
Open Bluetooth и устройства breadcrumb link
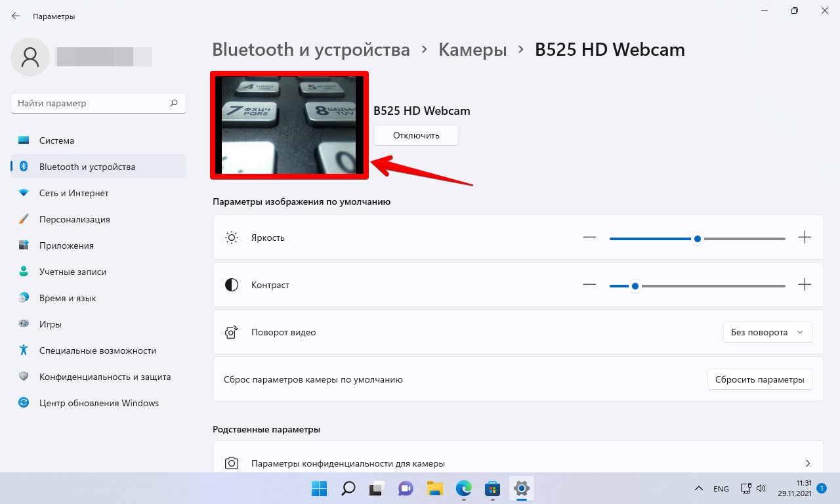coord(311,49)
